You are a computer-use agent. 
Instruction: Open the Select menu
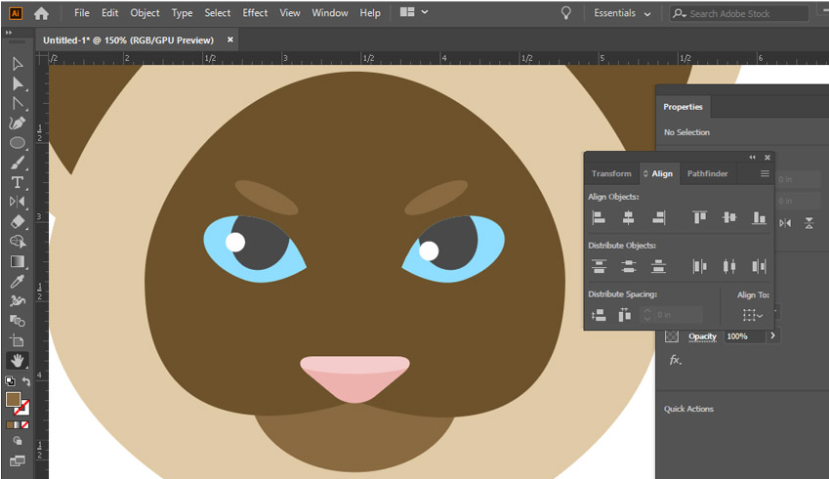pos(217,13)
